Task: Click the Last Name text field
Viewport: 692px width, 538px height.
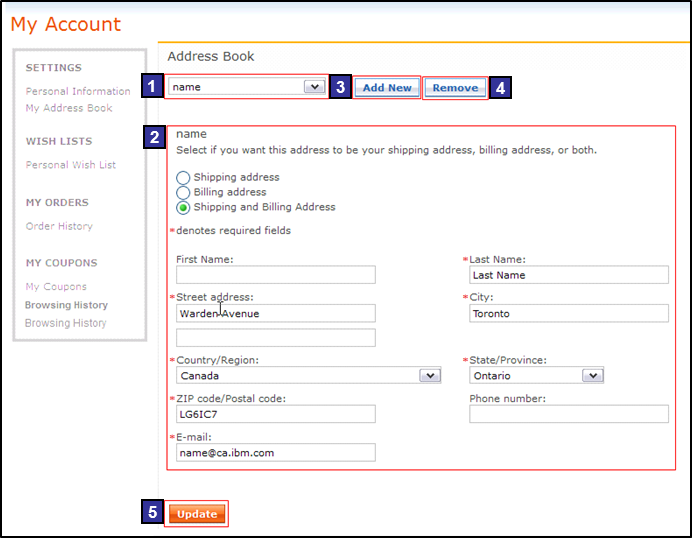Action: tap(568, 275)
